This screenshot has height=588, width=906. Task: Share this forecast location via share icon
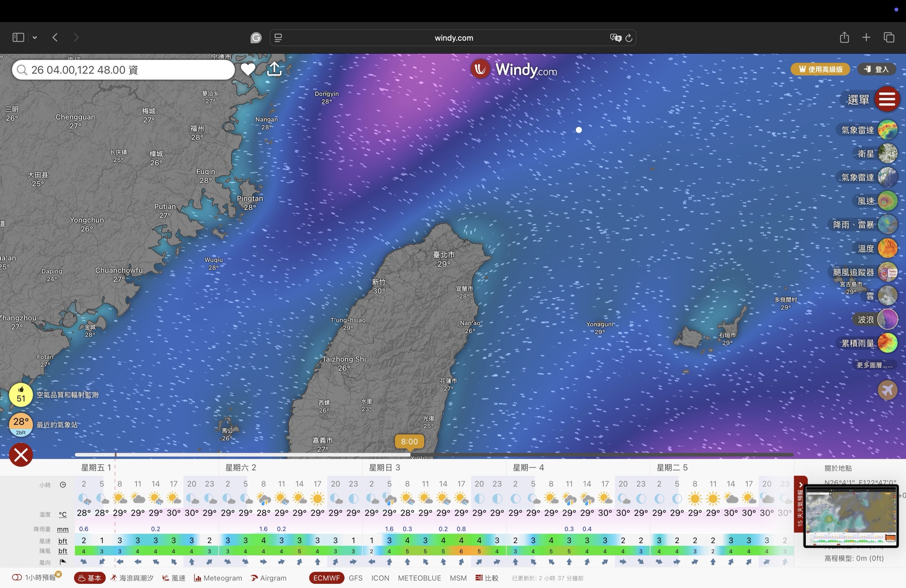coord(275,69)
